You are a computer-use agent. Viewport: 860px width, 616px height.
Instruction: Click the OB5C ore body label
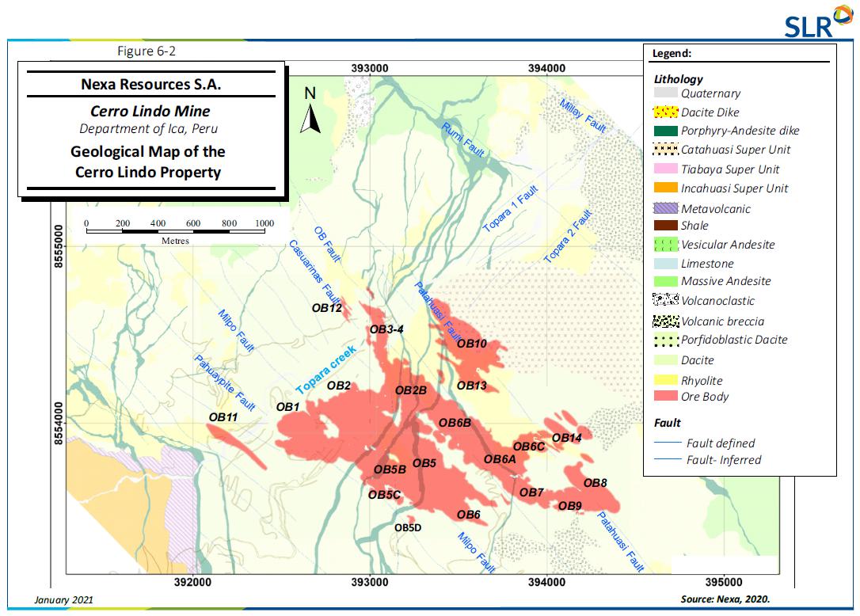click(x=385, y=494)
